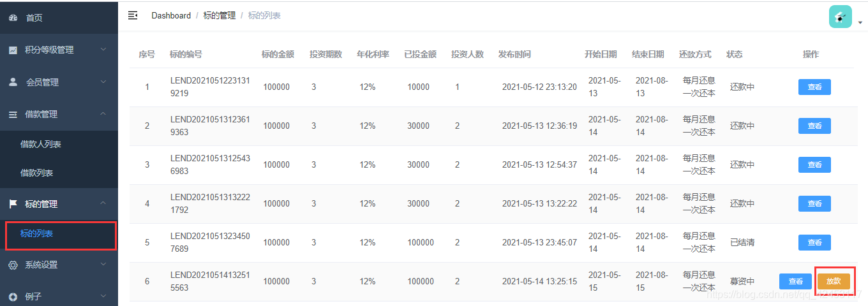Expand the 积分等级管理 chevron

click(103, 50)
